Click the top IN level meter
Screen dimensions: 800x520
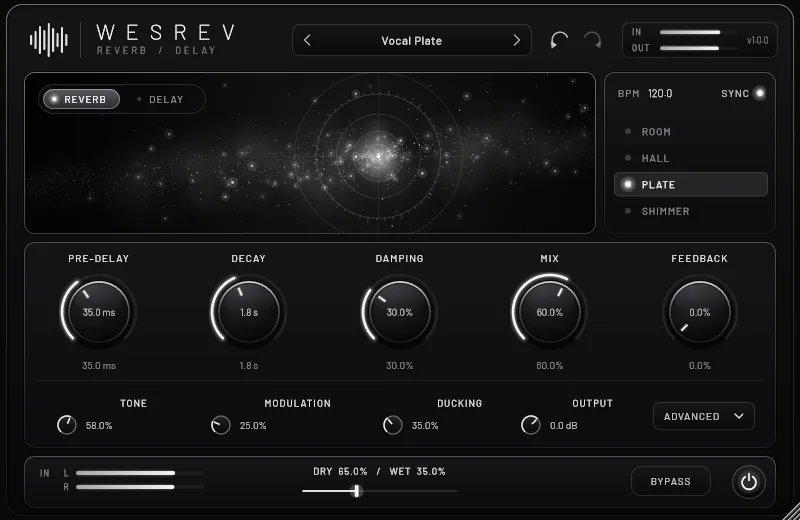tap(698, 32)
